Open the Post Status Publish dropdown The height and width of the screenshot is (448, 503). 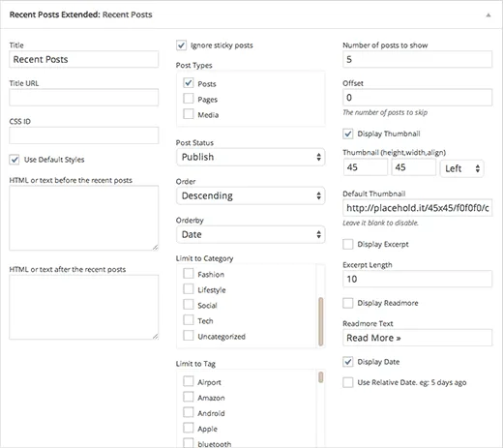pos(251,157)
